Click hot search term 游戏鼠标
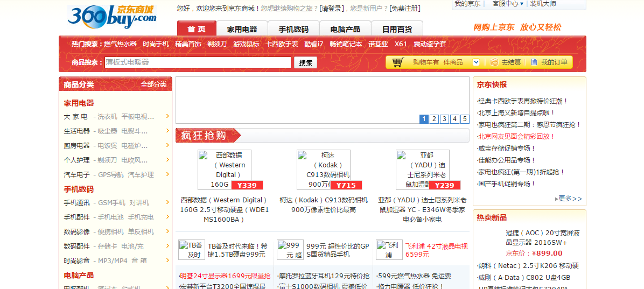 247,44
